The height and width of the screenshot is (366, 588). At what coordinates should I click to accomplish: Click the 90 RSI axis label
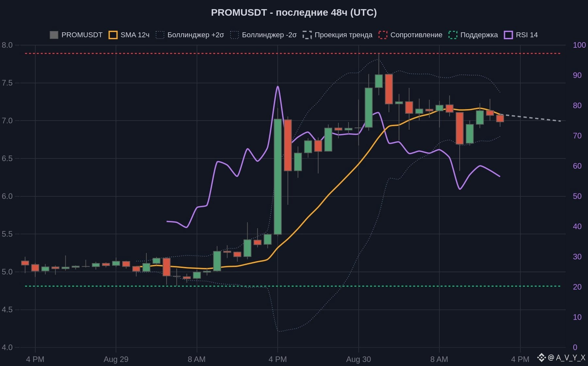coord(577,75)
